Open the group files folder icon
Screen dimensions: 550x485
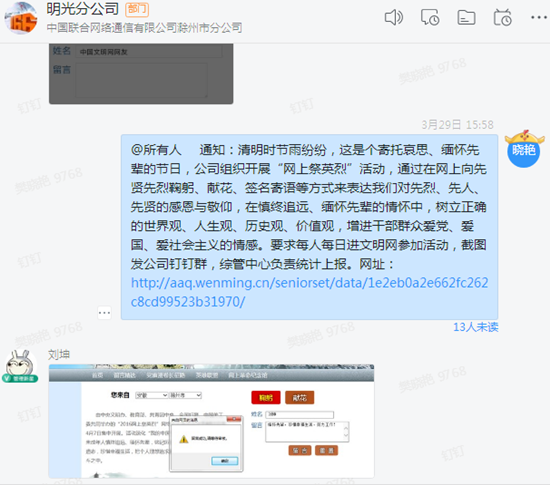tap(466, 17)
